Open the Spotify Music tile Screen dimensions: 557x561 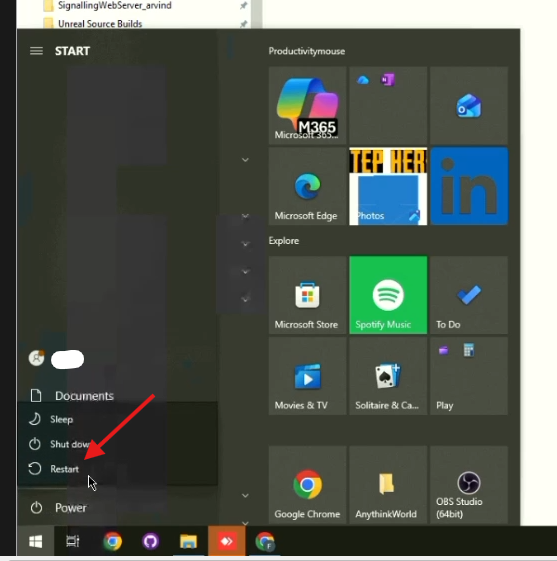(388, 295)
